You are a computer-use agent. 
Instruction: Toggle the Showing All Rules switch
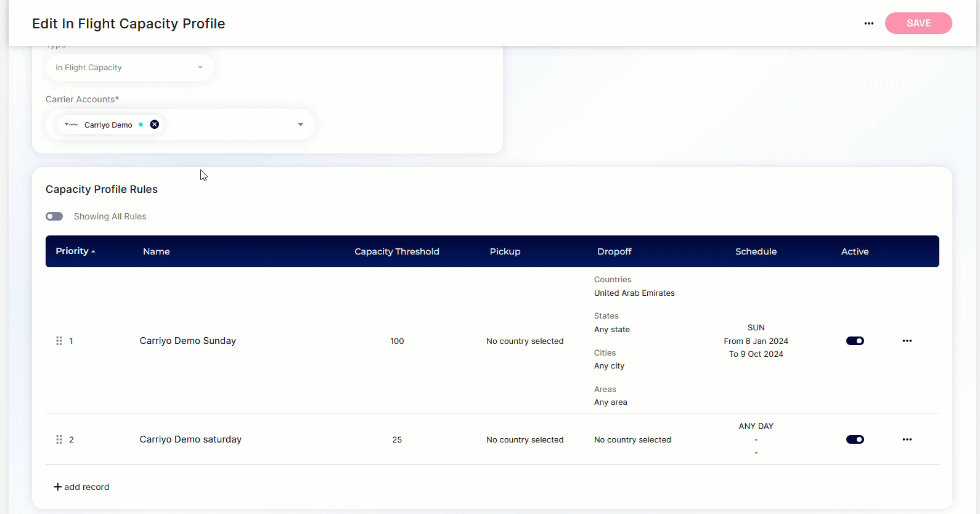coord(54,216)
